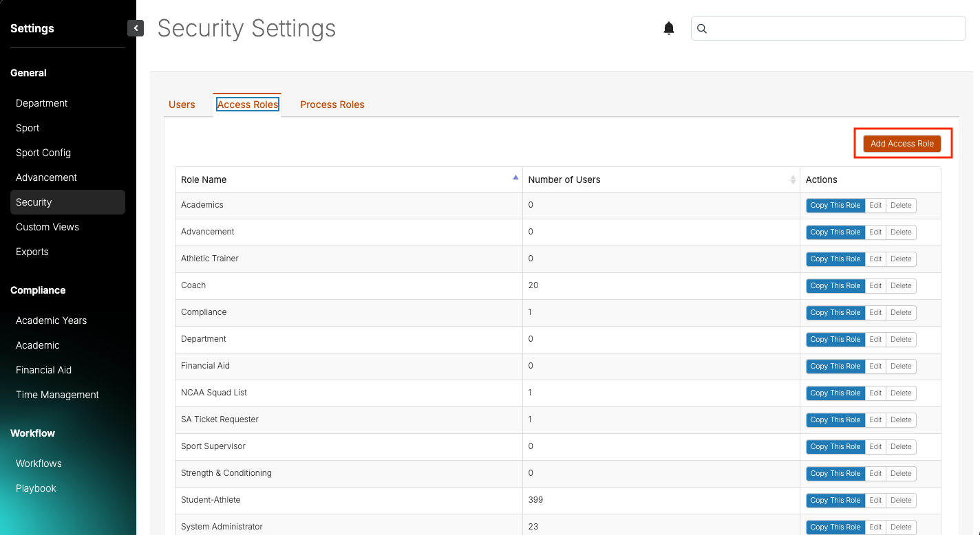Delete the SA Ticket Requester role
This screenshot has height=535, width=980.
(x=901, y=419)
